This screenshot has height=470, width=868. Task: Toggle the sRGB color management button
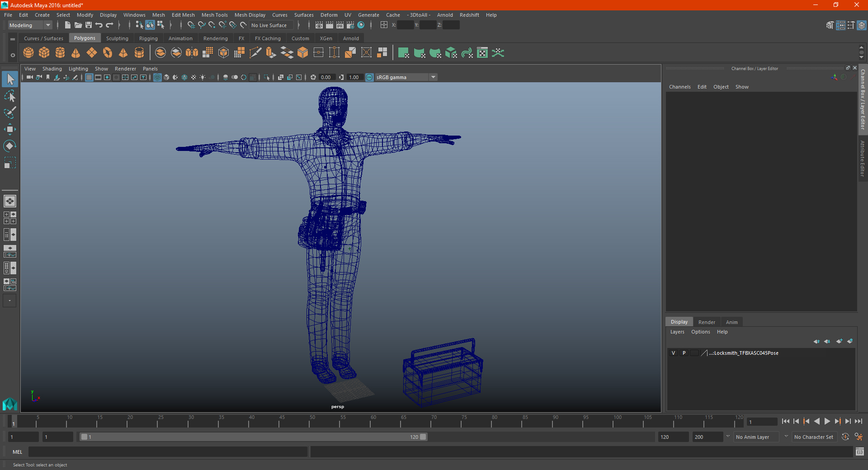pos(369,77)
